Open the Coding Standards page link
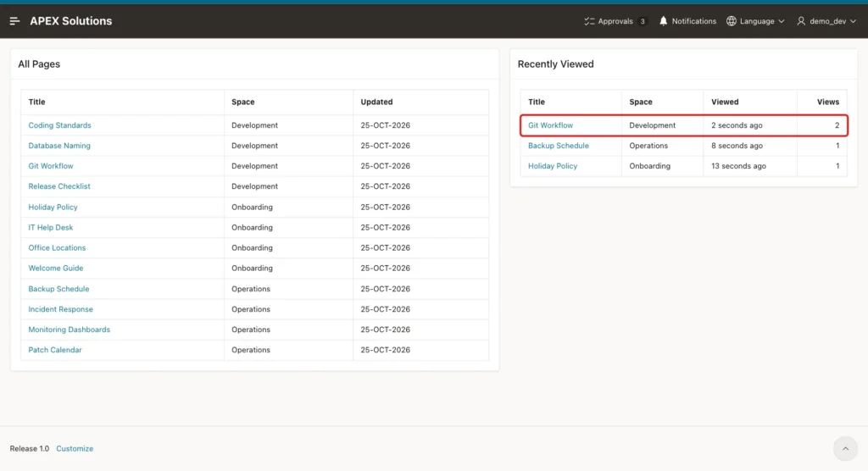 pyautogui.click(x=60, y=125)
